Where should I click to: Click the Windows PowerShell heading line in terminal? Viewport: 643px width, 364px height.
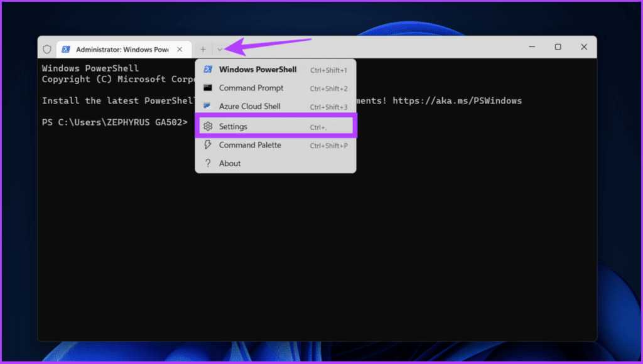90,68
